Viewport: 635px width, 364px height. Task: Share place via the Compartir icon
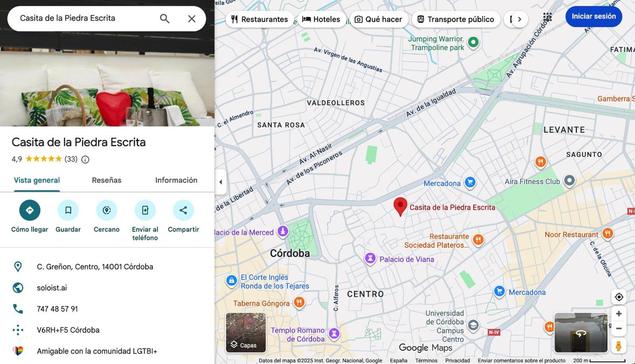[184, 210]
